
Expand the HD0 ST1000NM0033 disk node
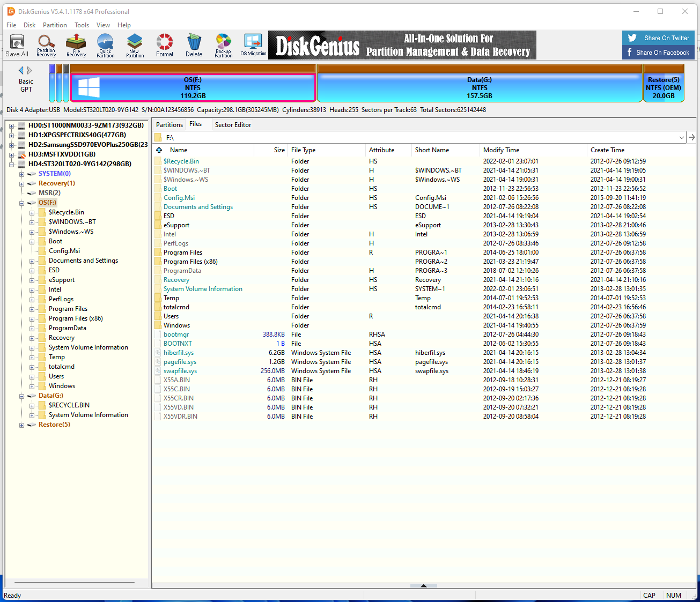12,125
